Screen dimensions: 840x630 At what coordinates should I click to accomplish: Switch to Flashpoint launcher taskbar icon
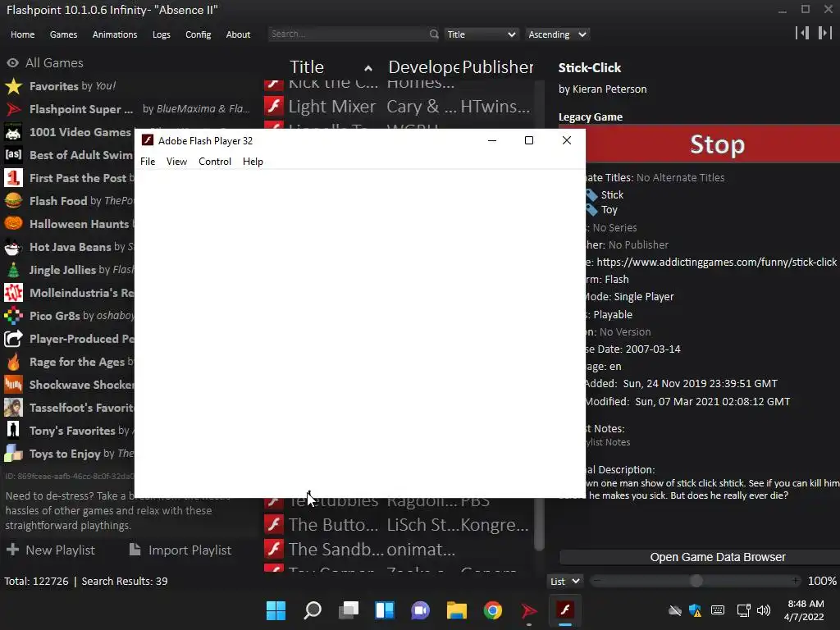click(x=529, y=610)
